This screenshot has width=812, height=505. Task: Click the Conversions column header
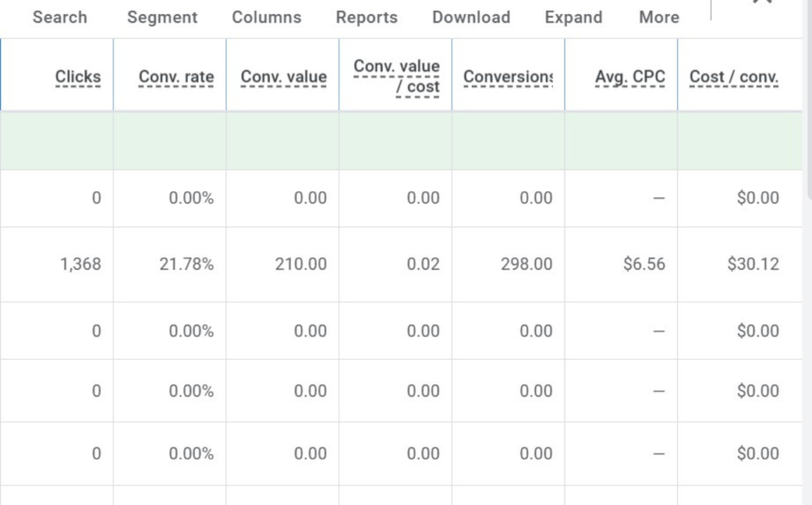[x=507, y=77]
